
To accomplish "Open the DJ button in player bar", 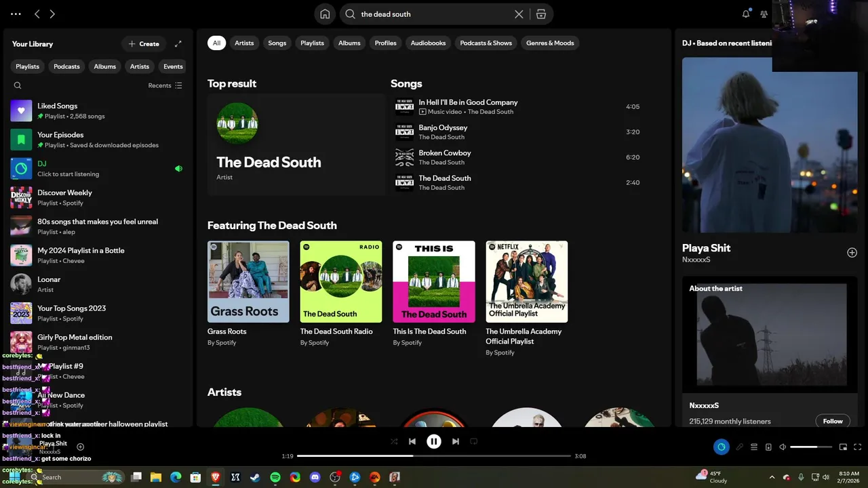I will (x=721, y=447).
